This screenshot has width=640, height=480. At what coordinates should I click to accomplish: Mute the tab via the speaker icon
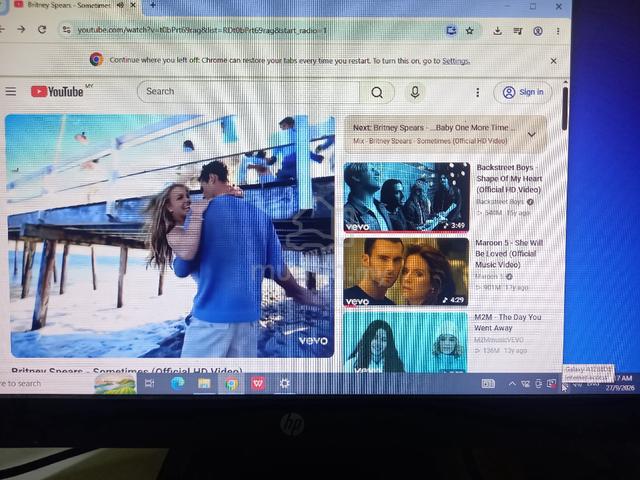(x=120, y=5)
